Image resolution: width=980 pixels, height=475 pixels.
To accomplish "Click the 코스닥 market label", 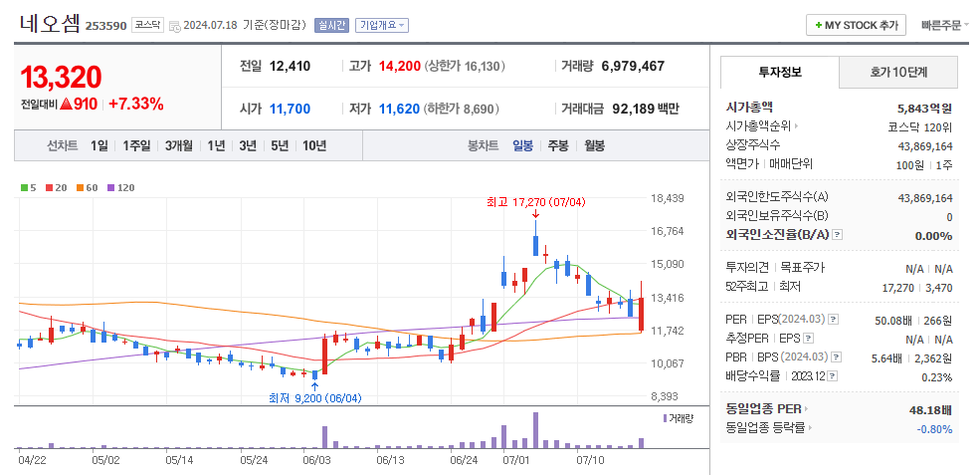I will click(147, 26).
